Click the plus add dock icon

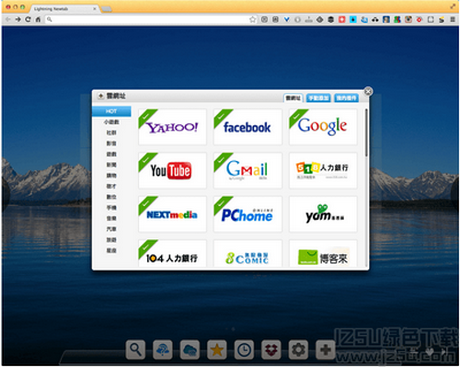[325, 350]
